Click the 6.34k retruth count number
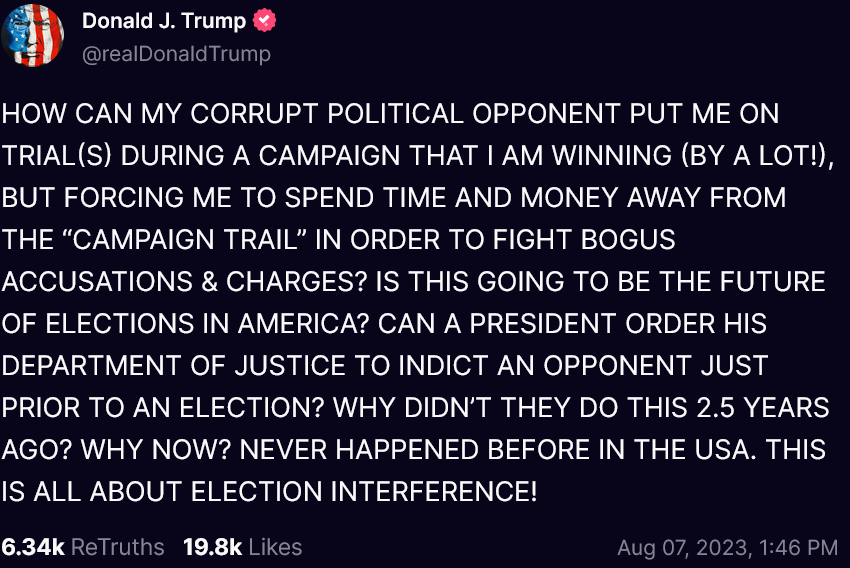The width and height of the screenshot is (850, 568). pyautogui.click(x=33, y=547)
